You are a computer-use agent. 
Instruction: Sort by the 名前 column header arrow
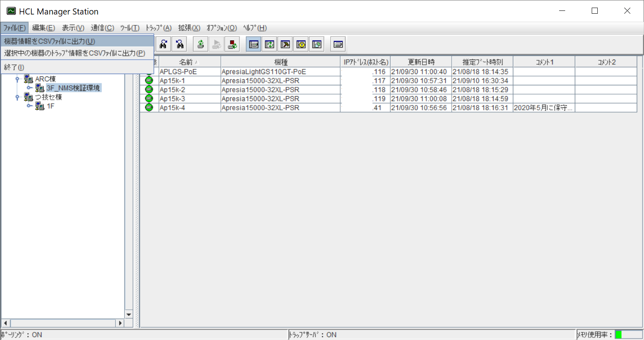coord(197,62)
